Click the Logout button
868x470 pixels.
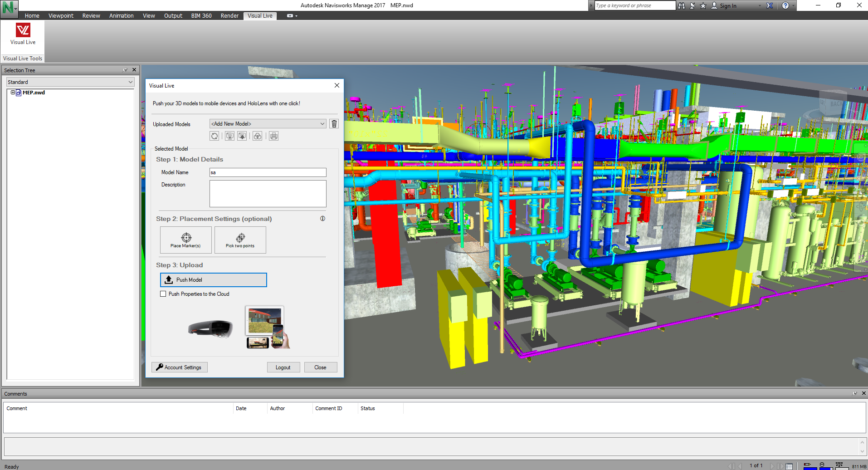[x=283, y=367]
